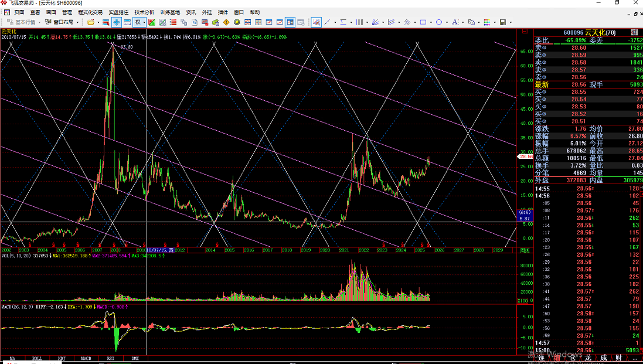Image resolution: width=643 pixels, height=364 pixels.
Task: Click the 67.60 peak price label
Action: (126, 47)
